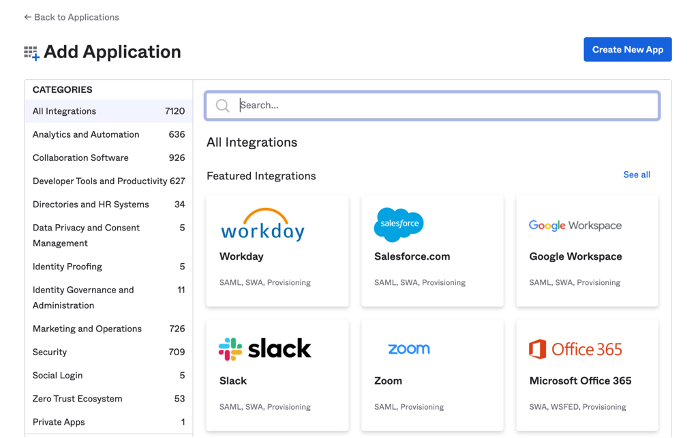Go back to Applications

click(72, 17)
